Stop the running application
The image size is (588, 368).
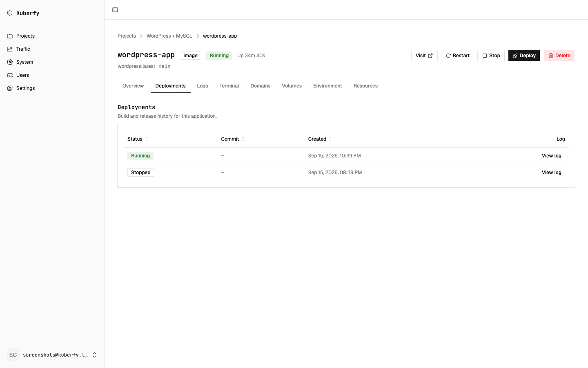491,56
